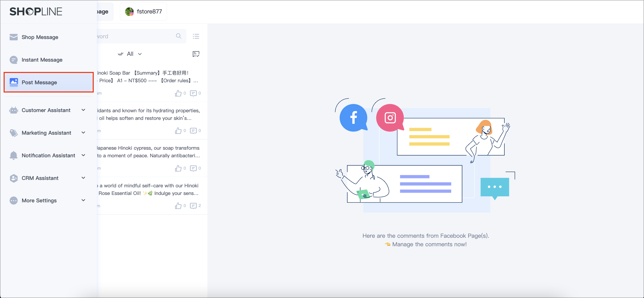Image resolution: width=644 pixels, height=298 pixels.
Task: Click Notification Assistant bell icon
Action: point(13,155)
